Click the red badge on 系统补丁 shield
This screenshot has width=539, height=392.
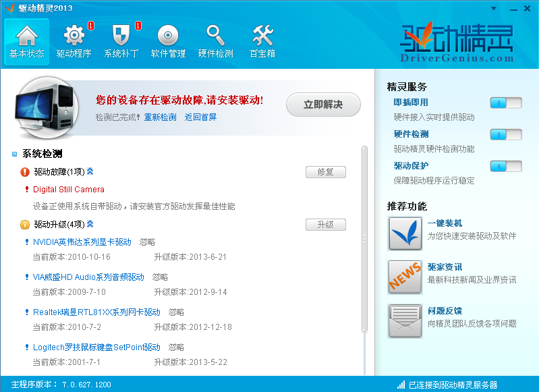point(138,26)
